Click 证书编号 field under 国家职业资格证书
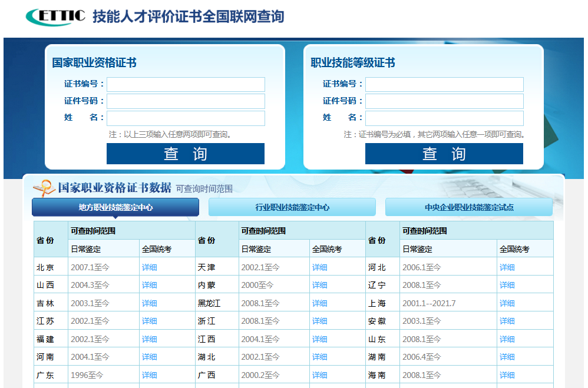588x388 pixels. [186, 84]
